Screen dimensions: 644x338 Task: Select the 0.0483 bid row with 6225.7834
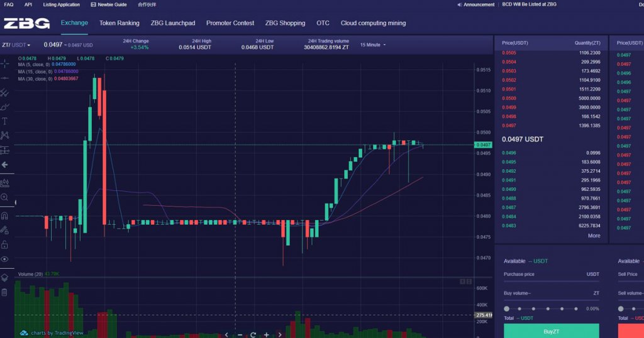(551, 226)
